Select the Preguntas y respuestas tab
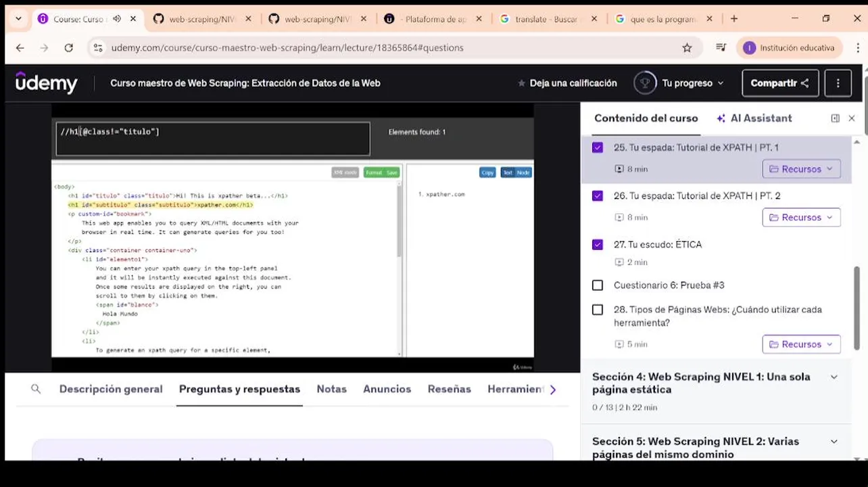Viewport: 868px width, 487px height. [x=239, y=389]
